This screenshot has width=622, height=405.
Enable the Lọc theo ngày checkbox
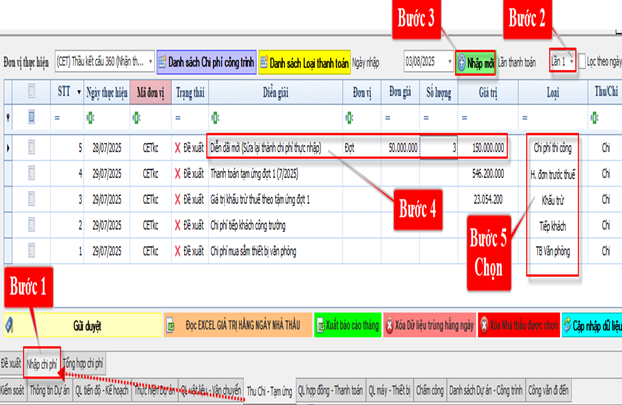point(582,62)
